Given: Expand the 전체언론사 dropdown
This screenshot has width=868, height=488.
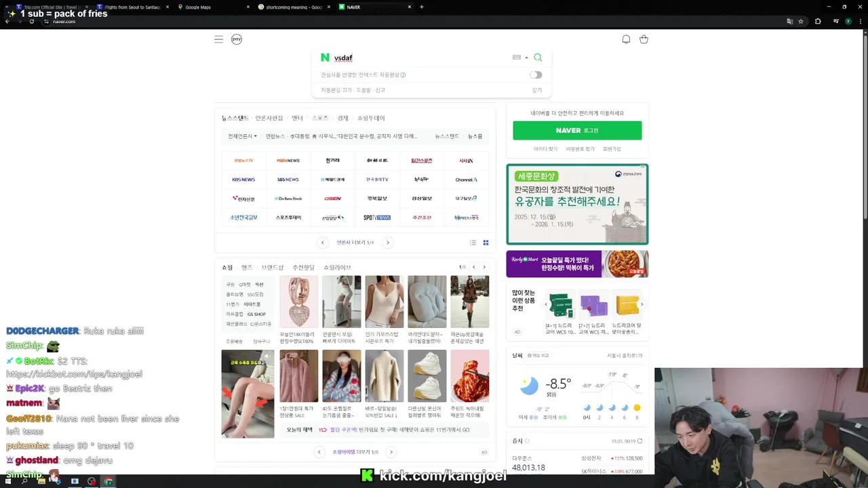Looking at the screenshot, I should tap(243, 136).
